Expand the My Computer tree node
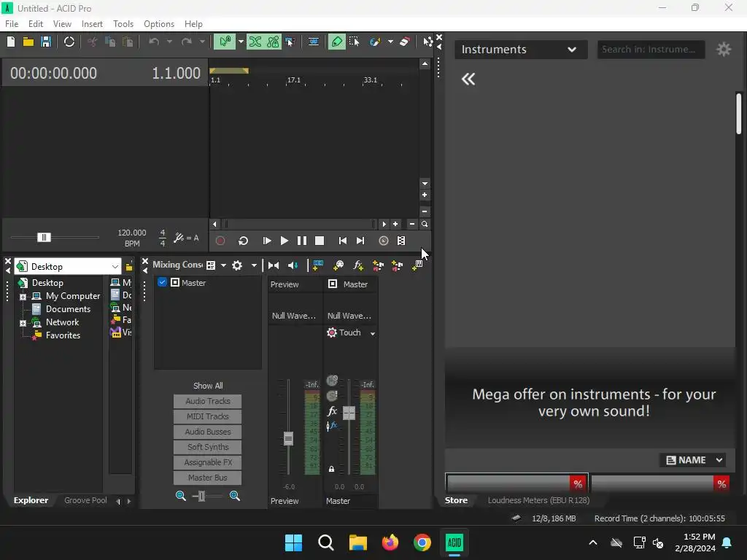The width and height of the screenshot is (747, 560). tap(23, 297)
